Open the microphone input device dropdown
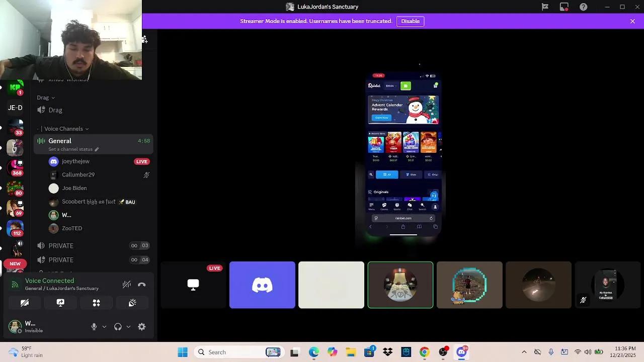The height and width of the screenshot is (362, 644). 104,326
